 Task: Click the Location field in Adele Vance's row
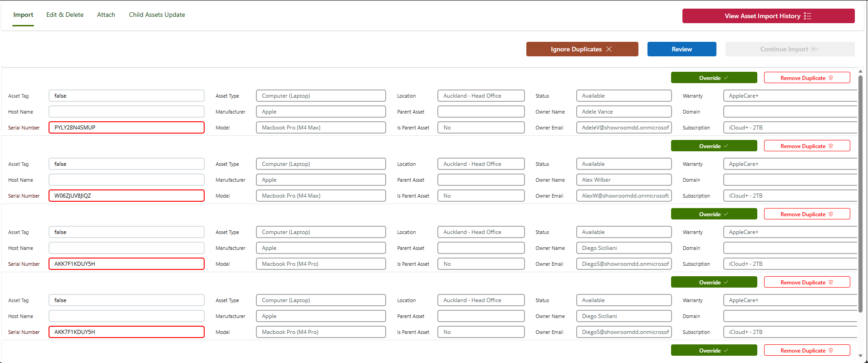point(481,96)
